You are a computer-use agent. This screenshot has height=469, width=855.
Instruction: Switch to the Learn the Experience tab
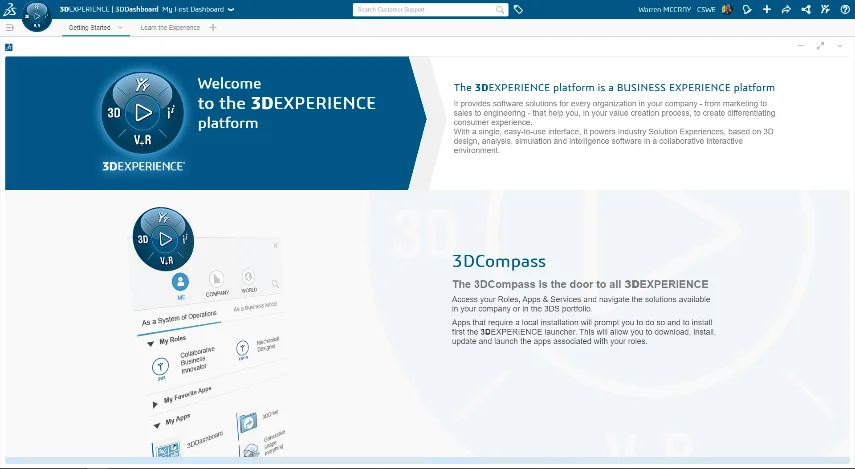click(170, 28)
